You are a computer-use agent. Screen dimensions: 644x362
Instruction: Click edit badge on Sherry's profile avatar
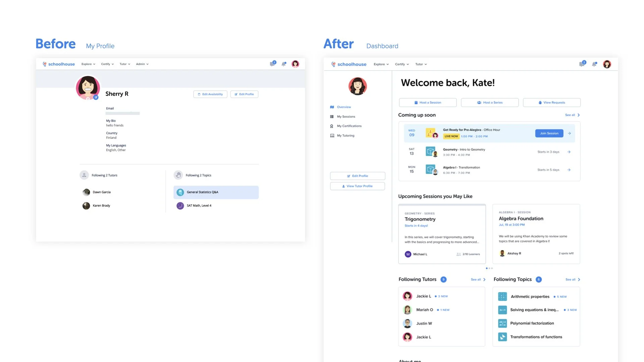coord(96,98)
